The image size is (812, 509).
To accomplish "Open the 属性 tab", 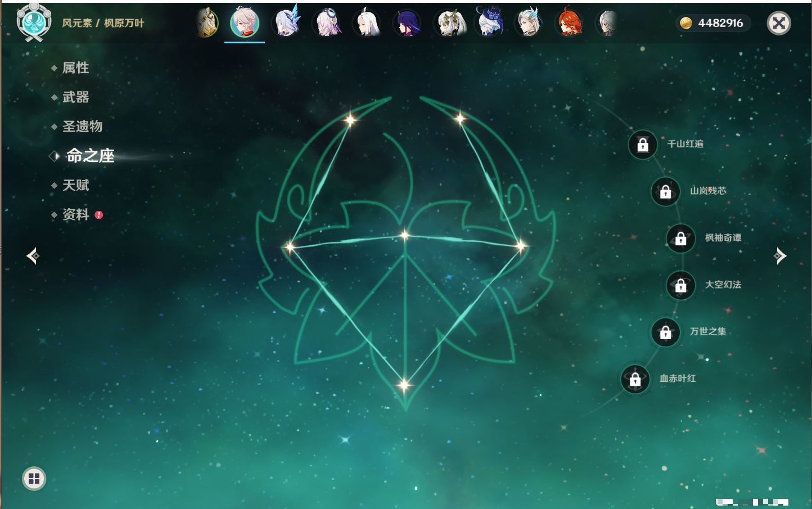I will [x=75, y=68].
